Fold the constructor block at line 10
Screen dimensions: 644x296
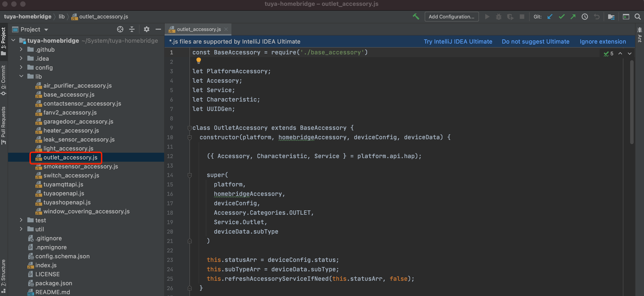[x=189, y=137]
